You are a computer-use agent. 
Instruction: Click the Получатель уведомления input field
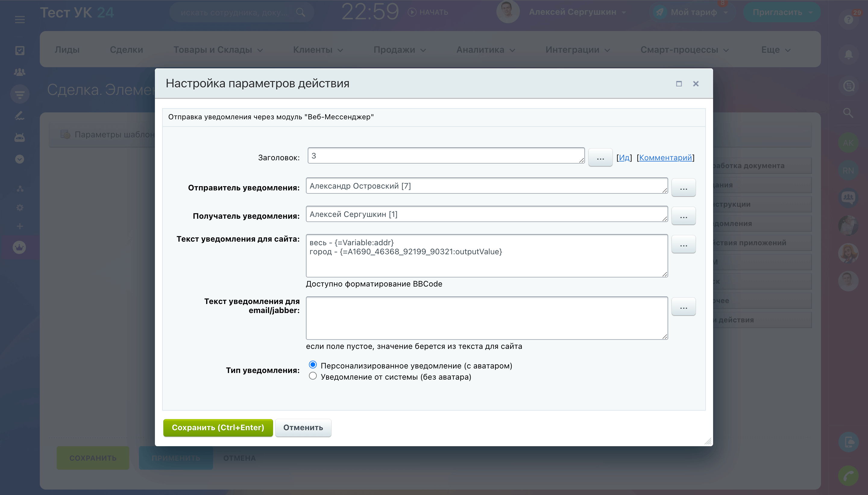click(x=486, y=214)
